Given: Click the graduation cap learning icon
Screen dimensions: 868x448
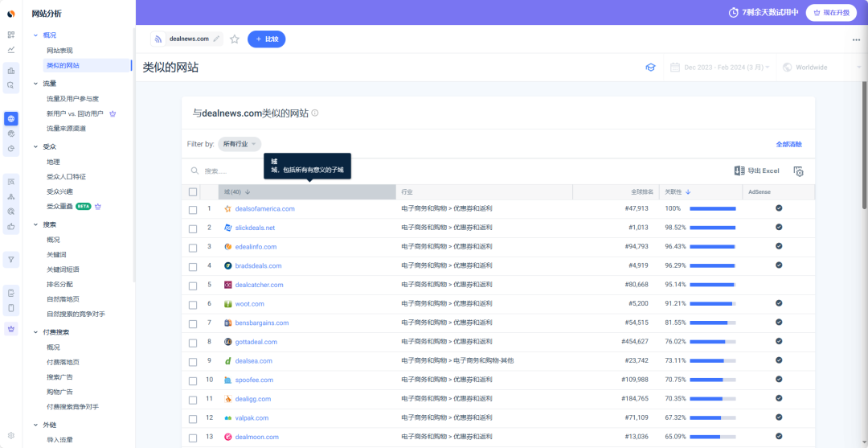Looking at the screenshot, I should 650,68.
